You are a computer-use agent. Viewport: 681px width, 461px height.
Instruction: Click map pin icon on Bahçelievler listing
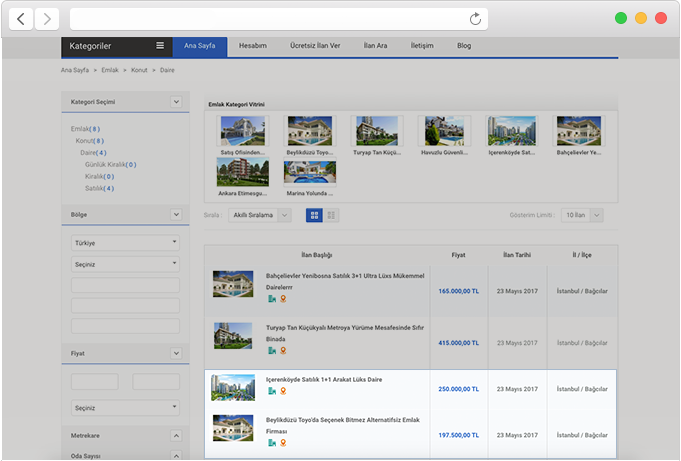point(283,299)
